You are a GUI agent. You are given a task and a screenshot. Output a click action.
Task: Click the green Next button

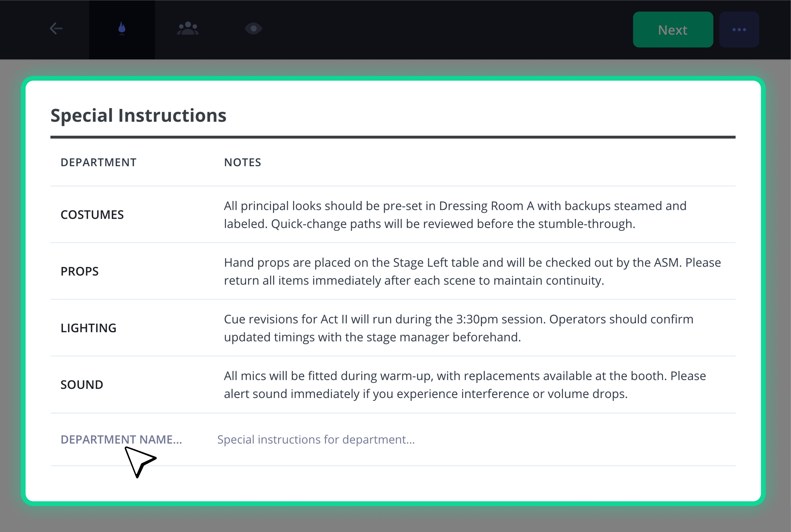[673, 30]
